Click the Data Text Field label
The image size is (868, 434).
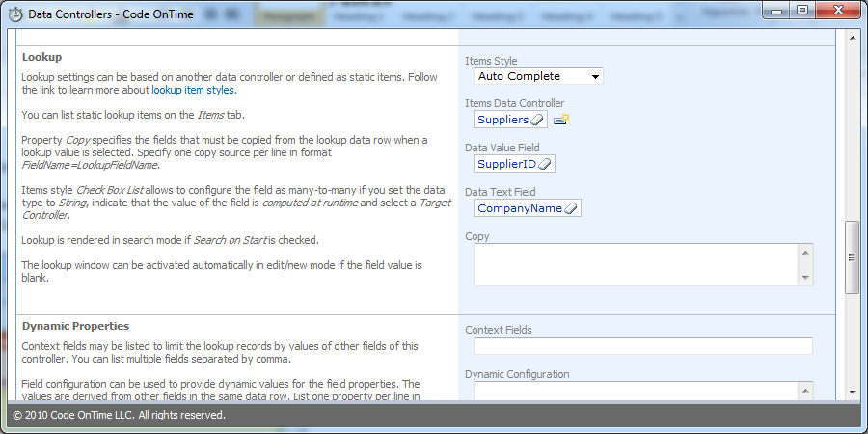pos(501,192)
